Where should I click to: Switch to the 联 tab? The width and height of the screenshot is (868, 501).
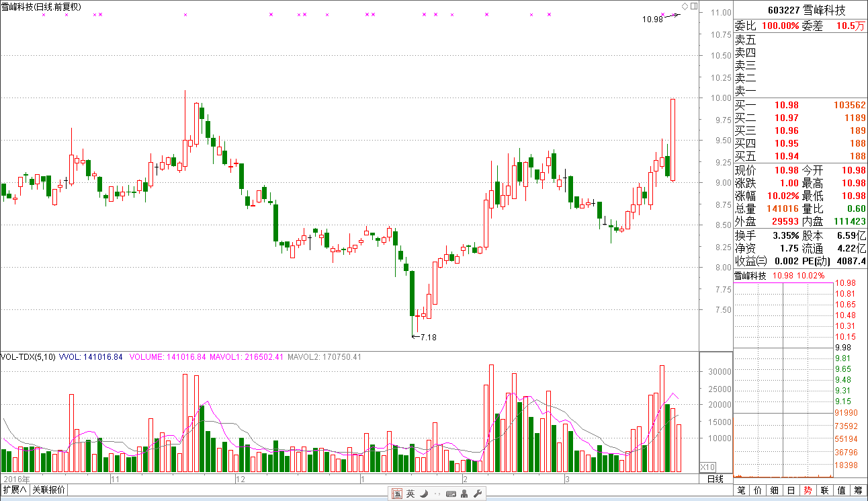(x=824, y=490)
